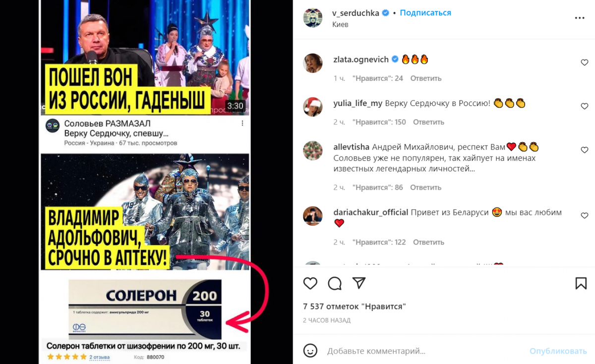Share post via paper plane icon
Screen dimensions: 595x364
[359, 283]
